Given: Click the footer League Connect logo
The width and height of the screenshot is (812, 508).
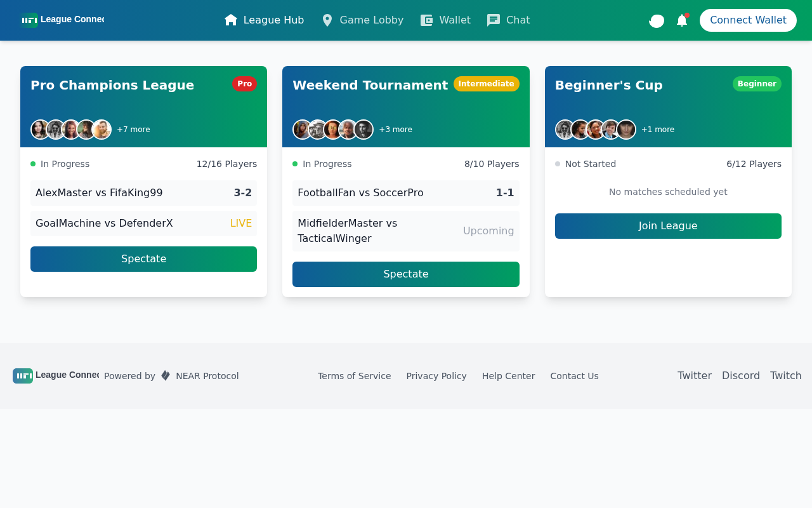Looking at the screenshot, I should pos(22,376).
